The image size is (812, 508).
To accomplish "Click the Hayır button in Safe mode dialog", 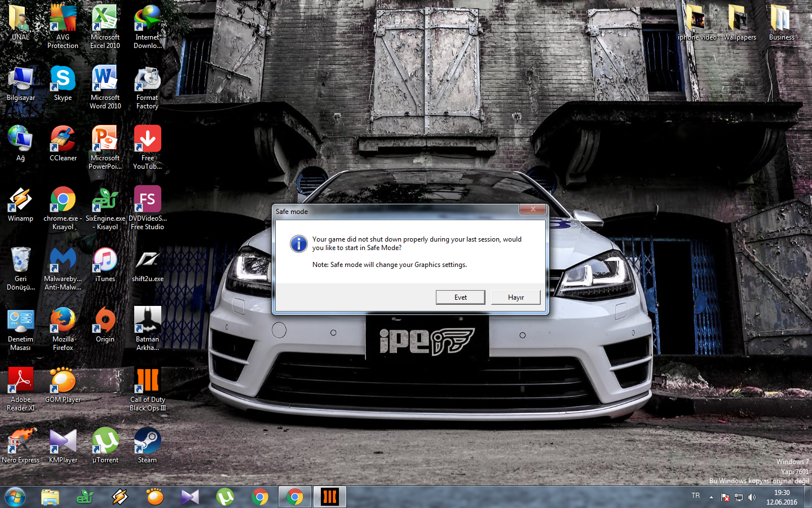I will pyautogui.click(x=515, y=297).
